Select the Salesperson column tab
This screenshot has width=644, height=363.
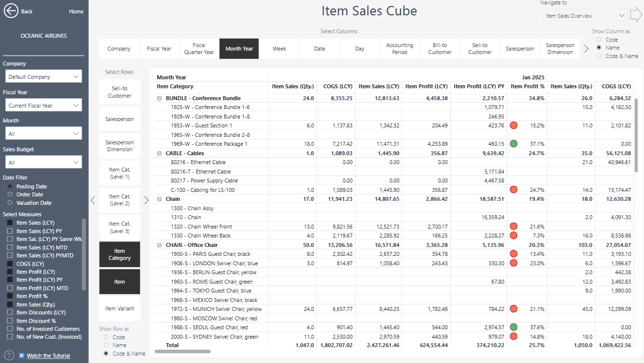(520, 49)
